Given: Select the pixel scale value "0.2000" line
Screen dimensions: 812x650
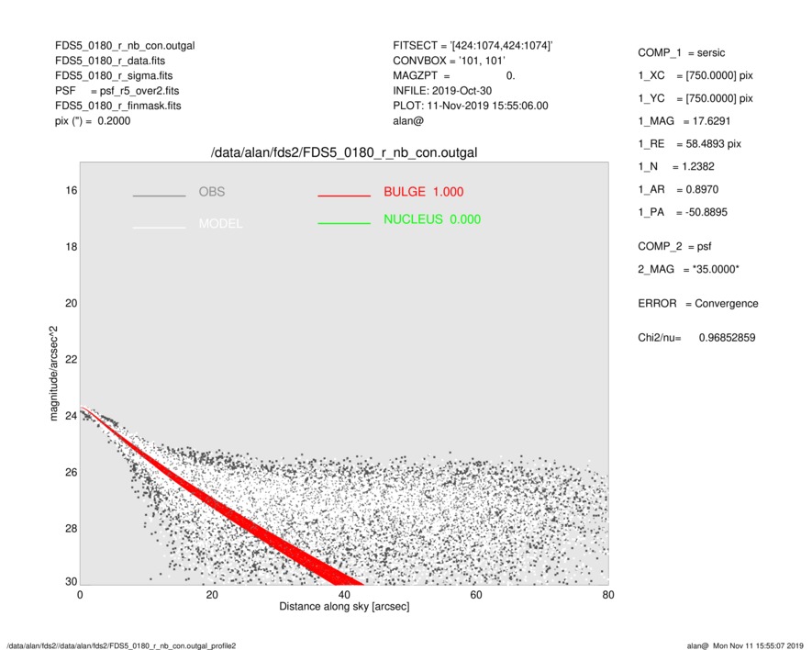Looking at the screenshot, I should tap(93, 121).
